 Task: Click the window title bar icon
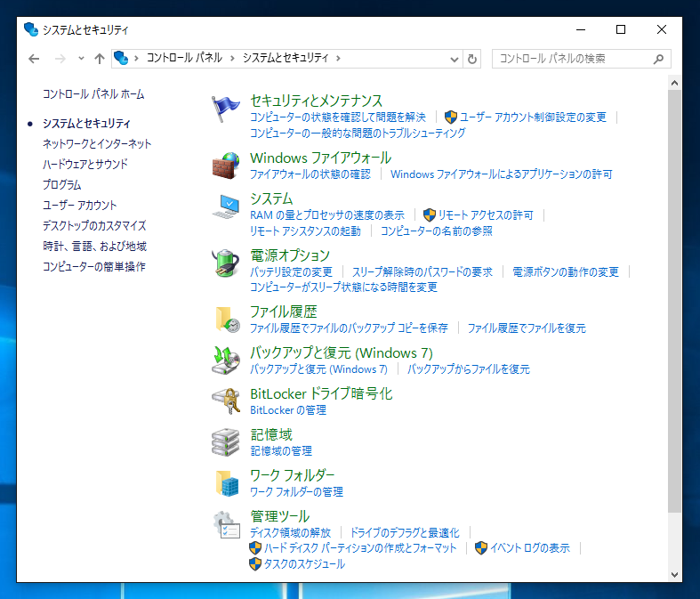point(31,29)
